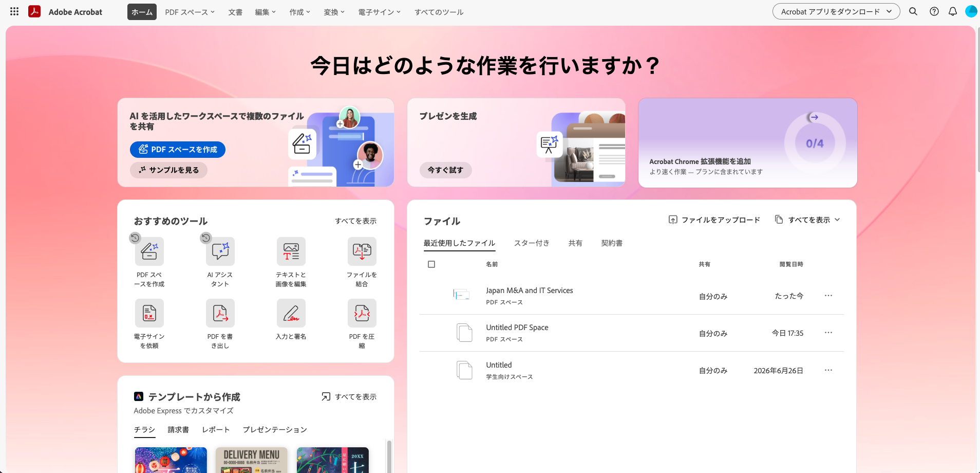Click the PDF スペースを作成 blue button
This screenshot has width=980, height=473.
tap(178, 150)
